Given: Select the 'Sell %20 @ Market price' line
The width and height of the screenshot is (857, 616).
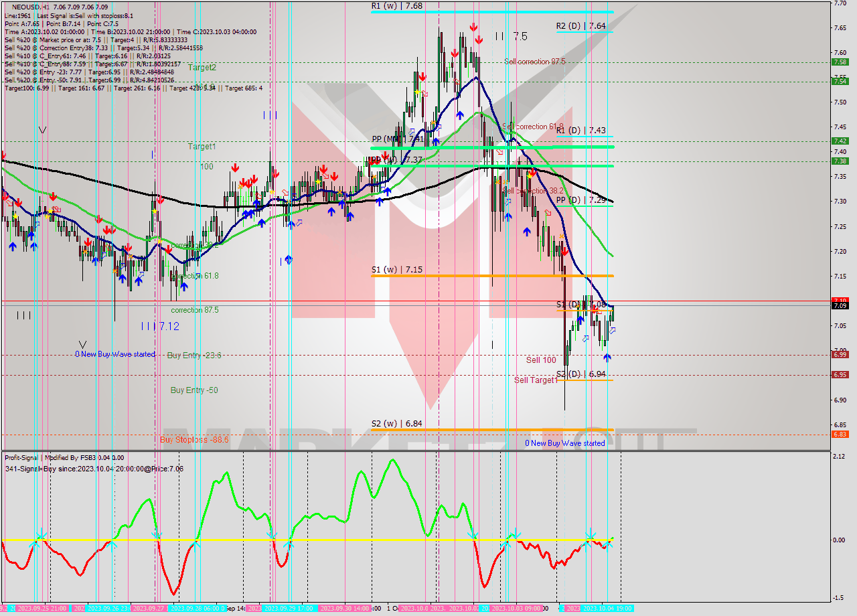Looking at the screenshot, I should [96, 40].
